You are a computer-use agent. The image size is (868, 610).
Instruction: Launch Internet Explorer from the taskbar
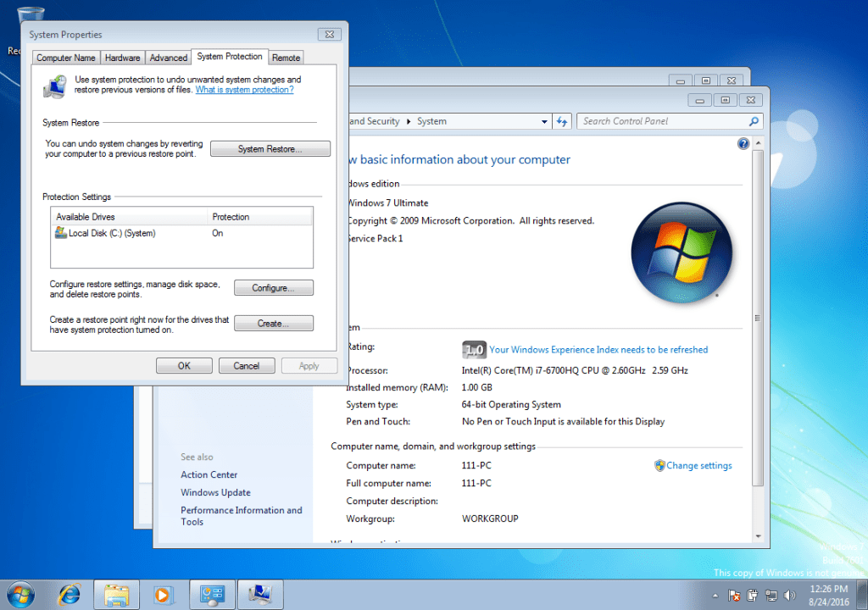70,595
